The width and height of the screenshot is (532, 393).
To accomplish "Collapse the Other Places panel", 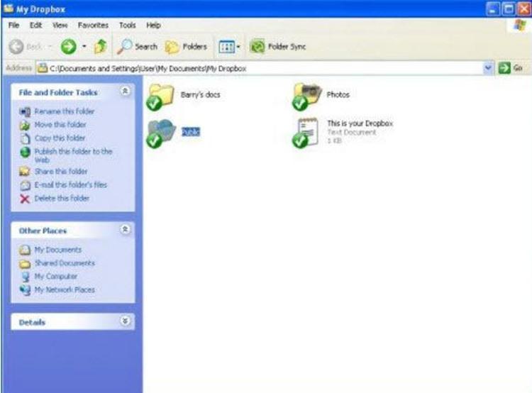I will 125,230.
